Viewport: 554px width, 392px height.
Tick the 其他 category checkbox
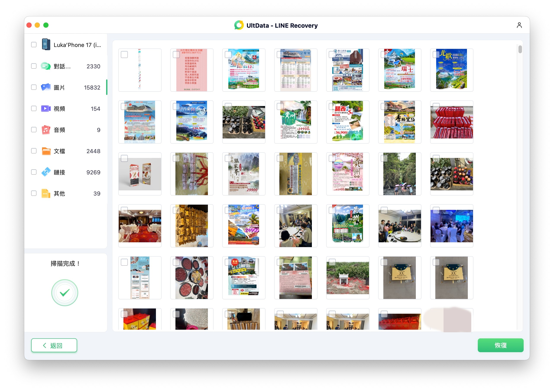(34, 193)
